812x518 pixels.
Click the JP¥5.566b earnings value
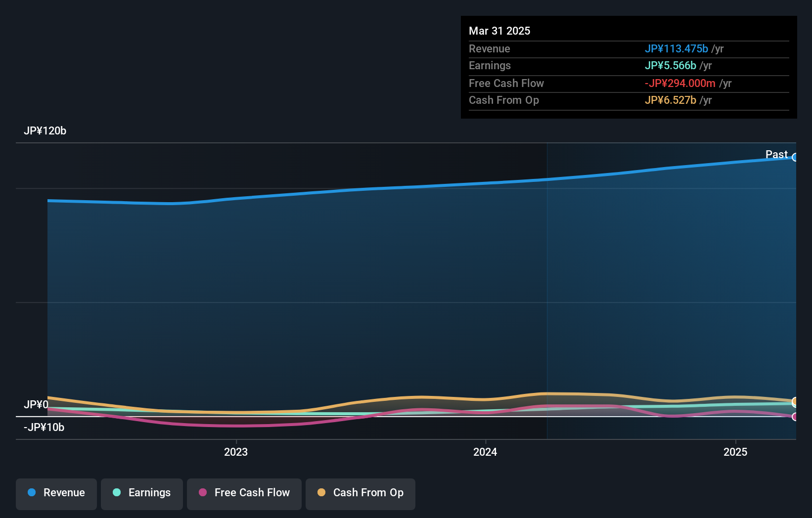click(670, 65)
